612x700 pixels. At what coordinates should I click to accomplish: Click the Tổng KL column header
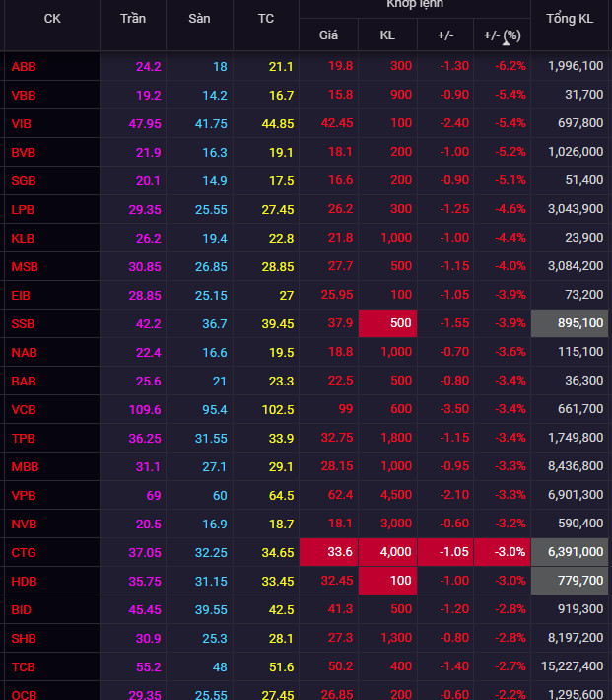click(570, 19)
